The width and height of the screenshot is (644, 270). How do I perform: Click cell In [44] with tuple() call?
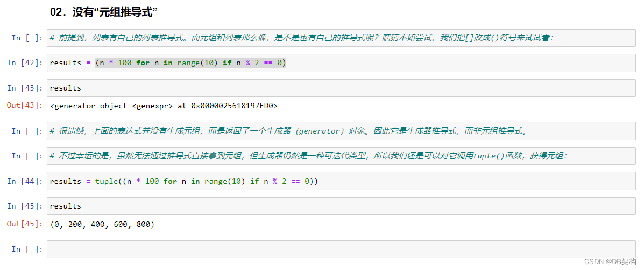(x=341, y=181)
